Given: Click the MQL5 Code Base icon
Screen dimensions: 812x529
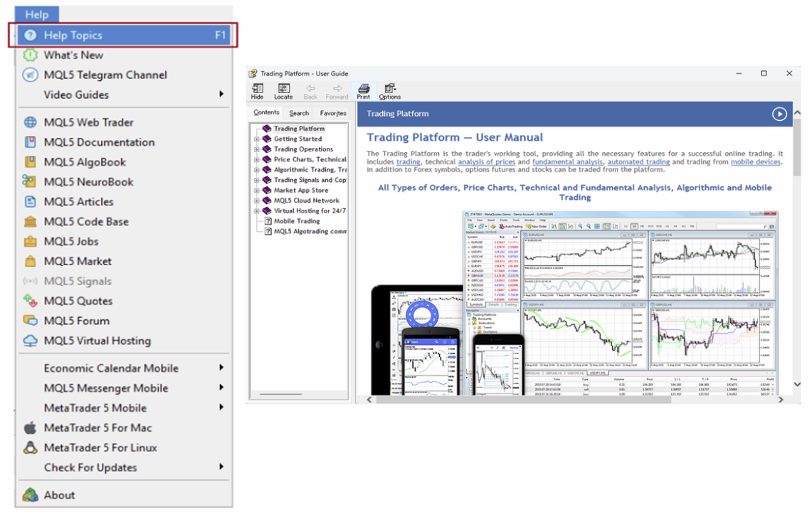Looking at the screenshot, I should coord(30,221).
